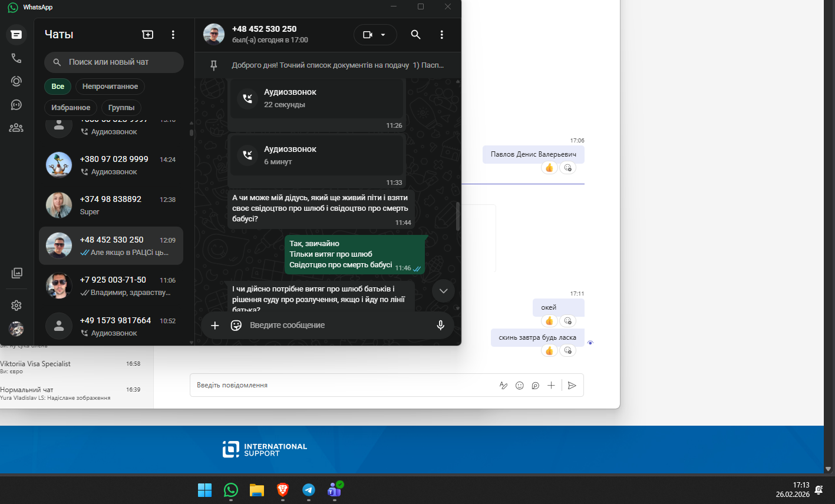Focus the 'Поиск или новый чат' search box

click(114, 62)
